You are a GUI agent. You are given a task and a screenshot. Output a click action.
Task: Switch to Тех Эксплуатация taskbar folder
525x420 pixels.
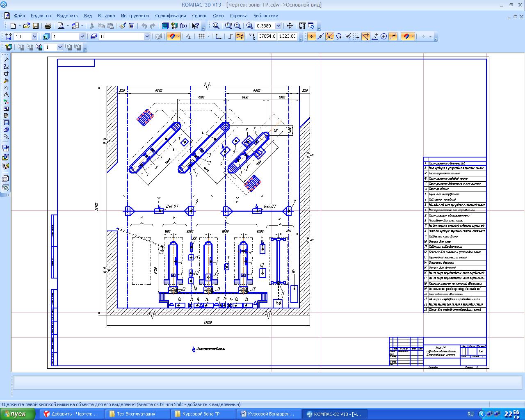pyautogui.click(x=137, y=414)
